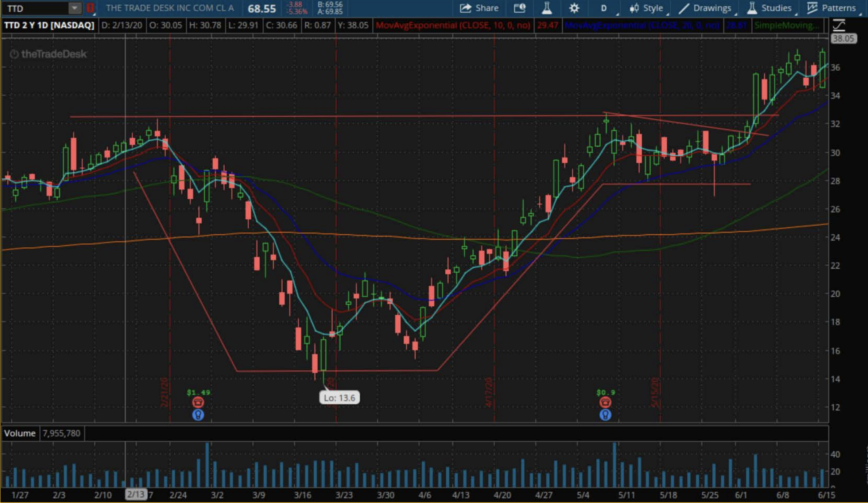Open the D timeframe dropdown
The width and height of the screenshot is (868, 503).
(x=604, y=8)
